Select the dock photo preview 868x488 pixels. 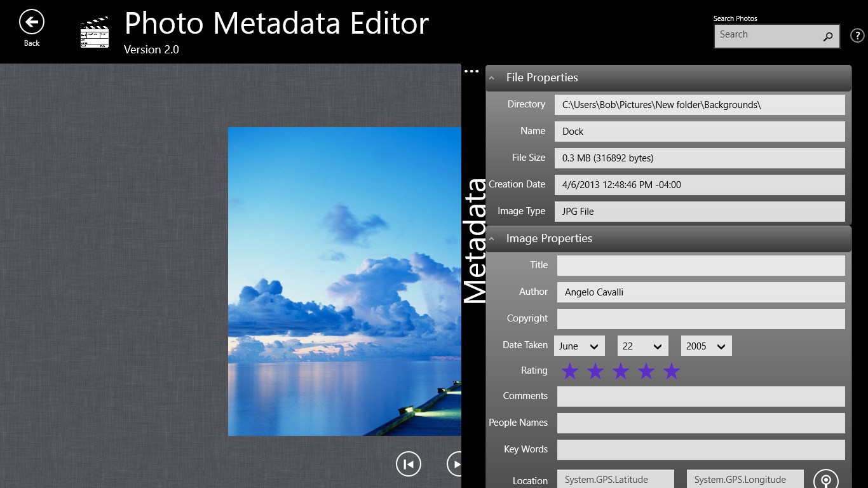coord(344,281)
